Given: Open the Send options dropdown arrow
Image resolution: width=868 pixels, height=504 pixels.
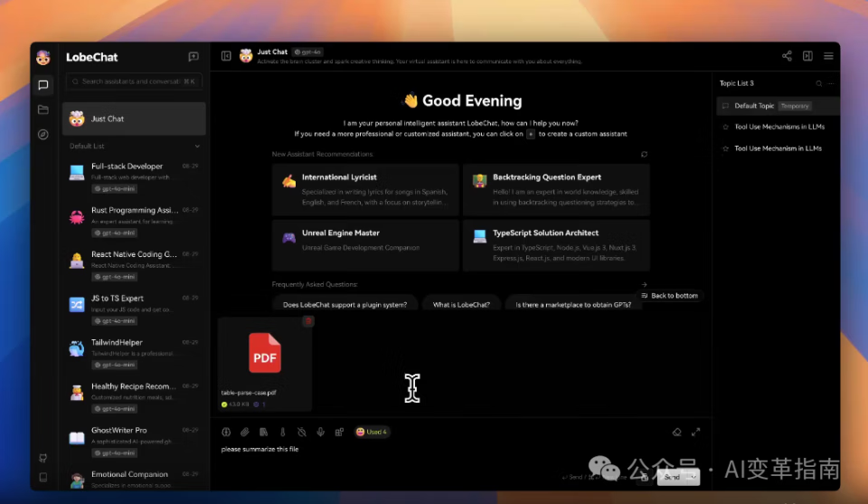Looking at the screenshot, I should 693,477.
